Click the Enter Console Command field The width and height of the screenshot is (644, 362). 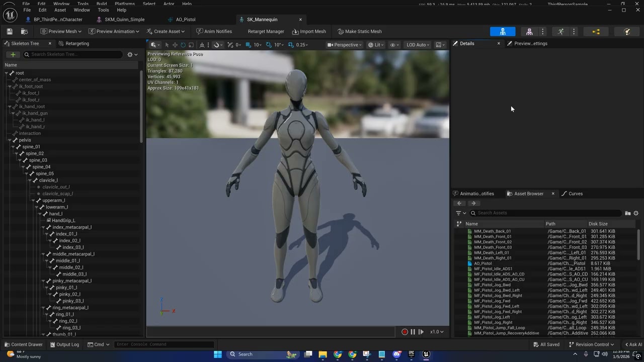[165, 344]
